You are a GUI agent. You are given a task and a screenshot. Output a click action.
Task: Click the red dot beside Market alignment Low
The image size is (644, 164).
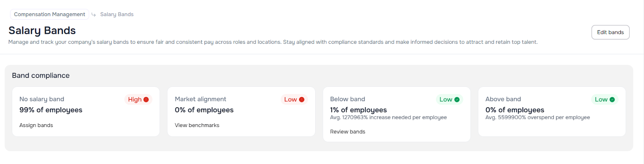pos(301,100)
